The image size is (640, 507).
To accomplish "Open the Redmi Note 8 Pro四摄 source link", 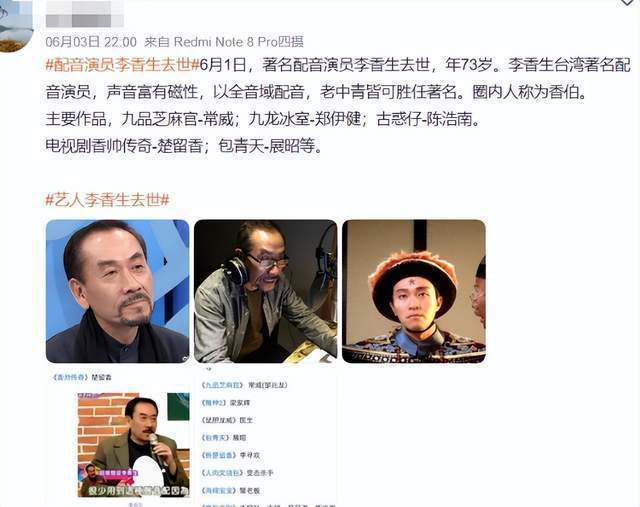I will 239,42.
